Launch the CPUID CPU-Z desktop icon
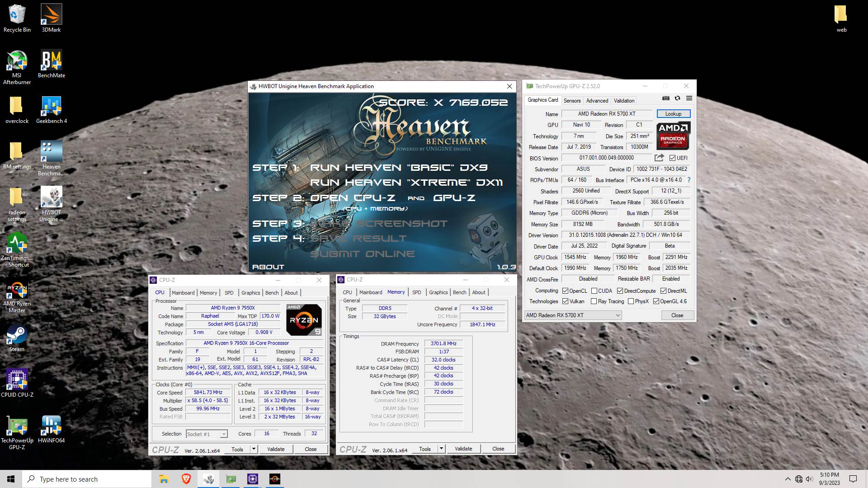This screenshot has height=488, width=868. click(x=17, y=383)
